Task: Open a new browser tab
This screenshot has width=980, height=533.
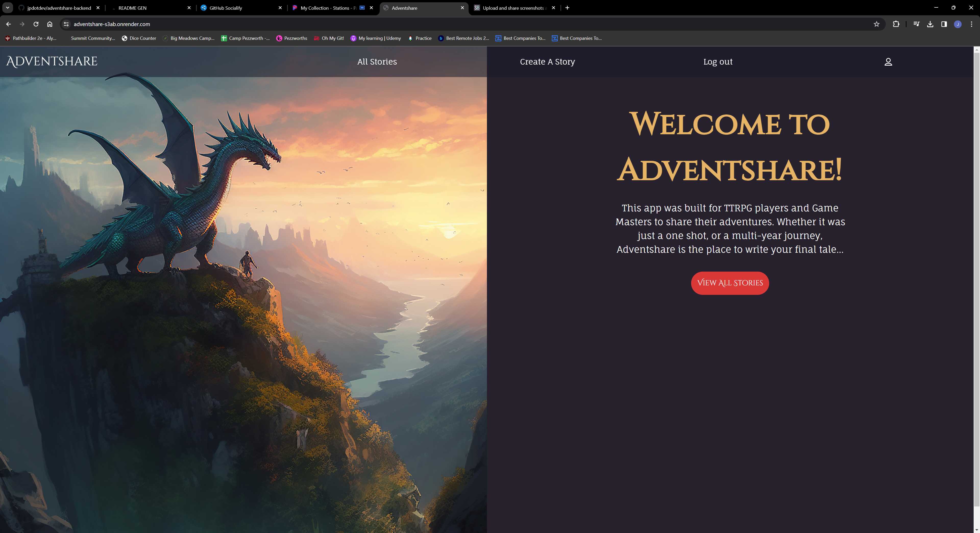Action: pyautogui.click(x=567, y=8)
